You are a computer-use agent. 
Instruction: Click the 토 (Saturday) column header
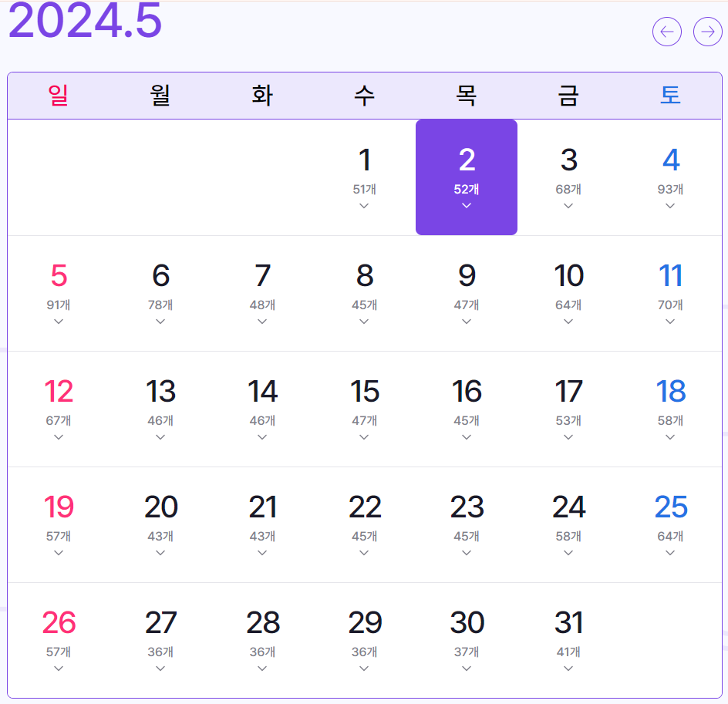(669, 94)
